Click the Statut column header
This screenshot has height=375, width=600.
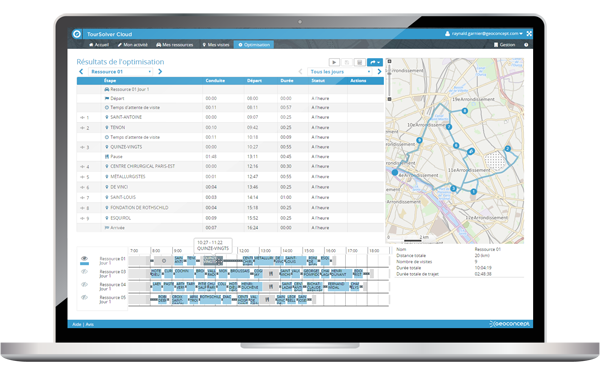(x=318, y=81)
